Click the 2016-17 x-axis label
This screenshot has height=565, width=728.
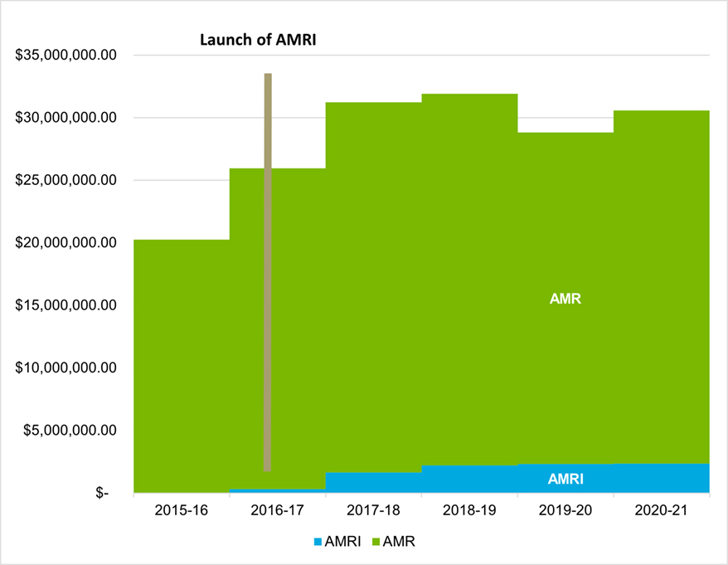pos(277,509)
